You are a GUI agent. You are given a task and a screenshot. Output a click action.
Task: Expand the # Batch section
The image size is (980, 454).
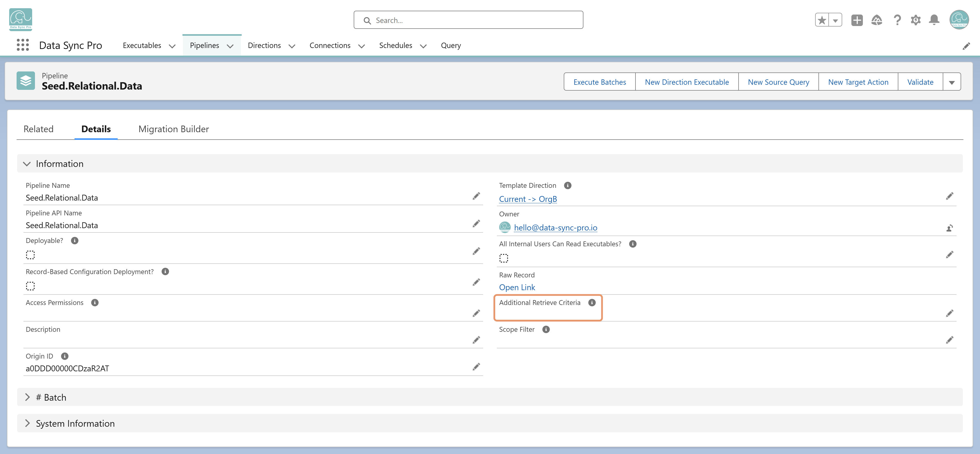click(27, 397)
